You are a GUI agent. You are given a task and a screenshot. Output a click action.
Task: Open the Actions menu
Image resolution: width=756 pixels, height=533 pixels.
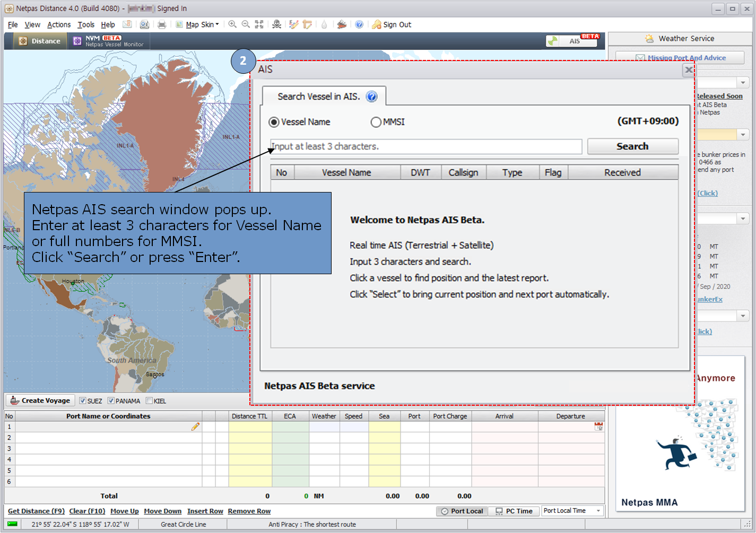(59, 24)
